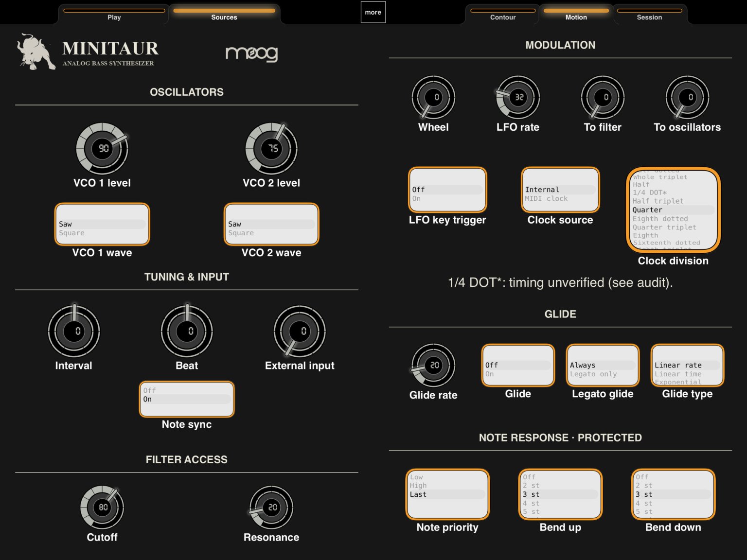Open the Contour tab
Screen dimensions: 747x560
(x=503, y=14)
